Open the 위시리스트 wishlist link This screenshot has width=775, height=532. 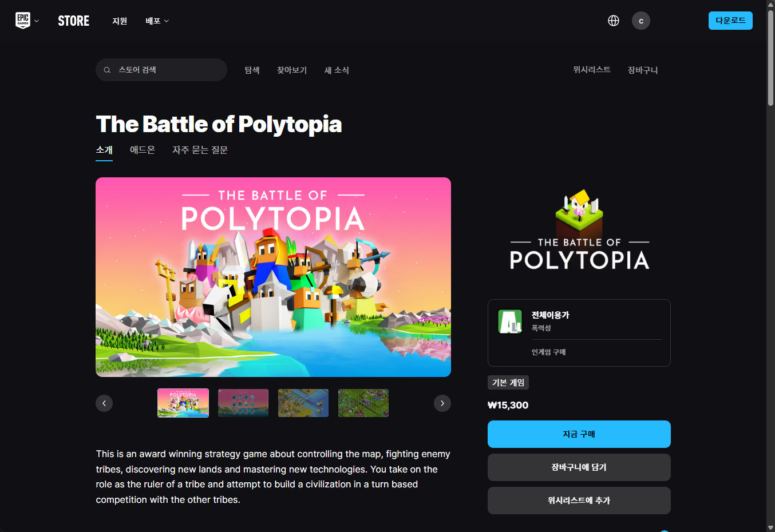tap(592, 70)
